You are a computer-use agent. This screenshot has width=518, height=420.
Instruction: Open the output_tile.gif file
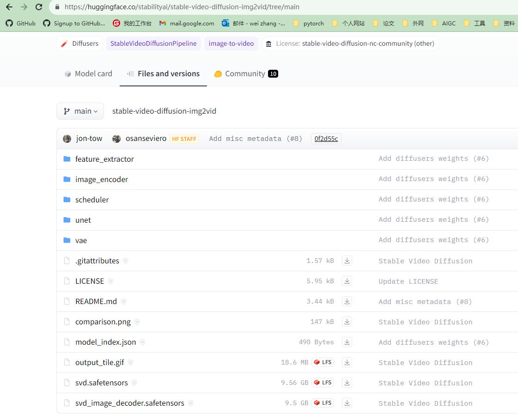[99, 363]
